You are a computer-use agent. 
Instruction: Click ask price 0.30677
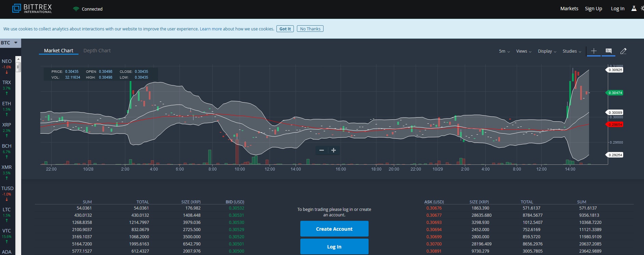pos(434,215)
